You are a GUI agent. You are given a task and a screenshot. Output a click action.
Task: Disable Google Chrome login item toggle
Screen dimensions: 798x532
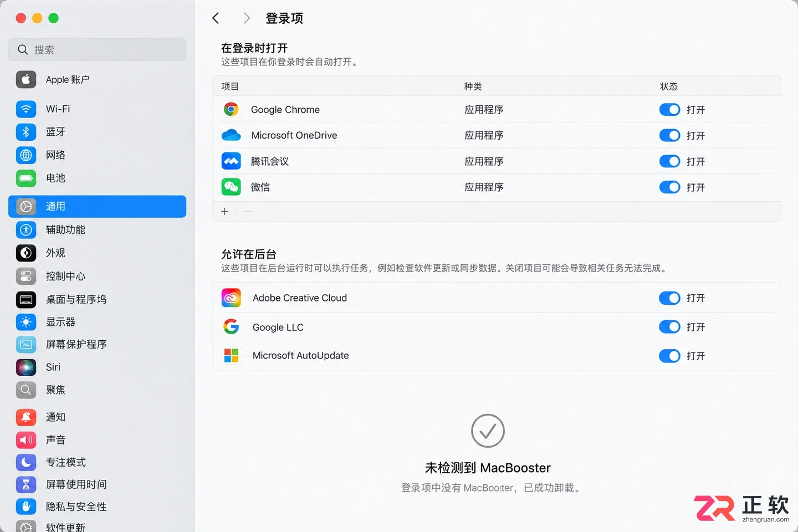coord(669,110)
